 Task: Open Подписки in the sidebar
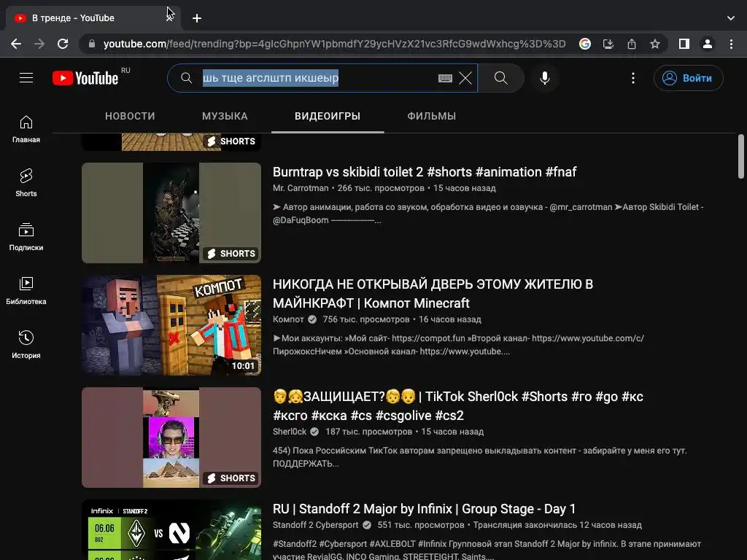pos(26,237)
